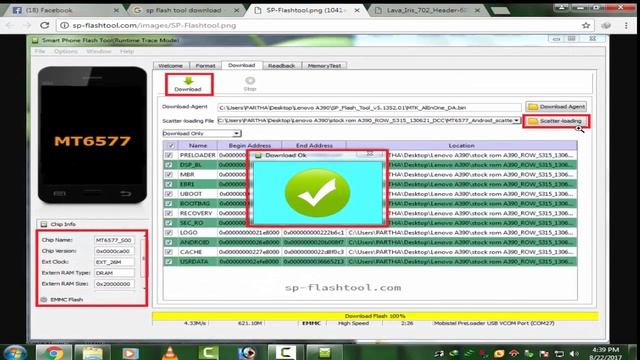Image resolution: width=640 pixels, height=360 pixels.
Task: Click High Speed in the status bar
Action: tap(353, 323)
